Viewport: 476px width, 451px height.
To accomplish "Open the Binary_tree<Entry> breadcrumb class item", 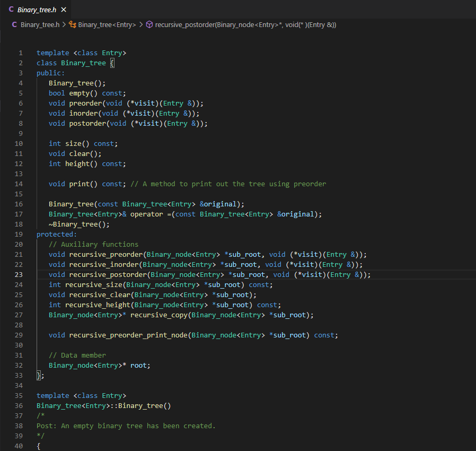I will pyautogui.click(x=107, y=24).
